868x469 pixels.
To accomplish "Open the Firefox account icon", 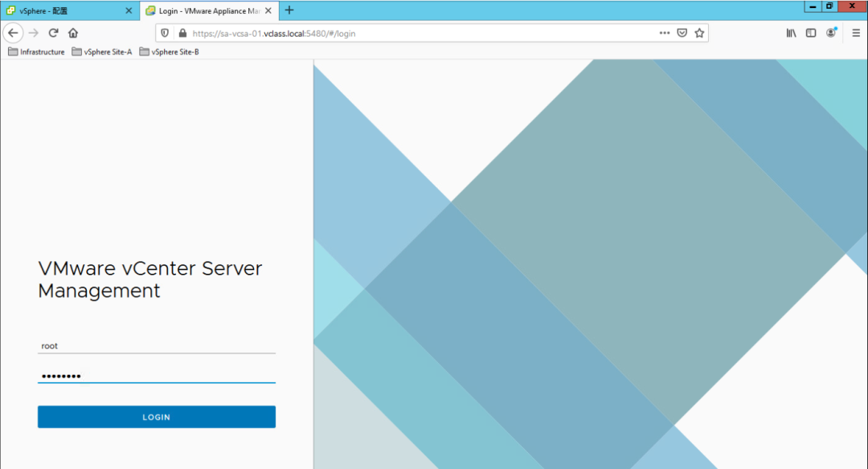I will click(x=831, y=33).
